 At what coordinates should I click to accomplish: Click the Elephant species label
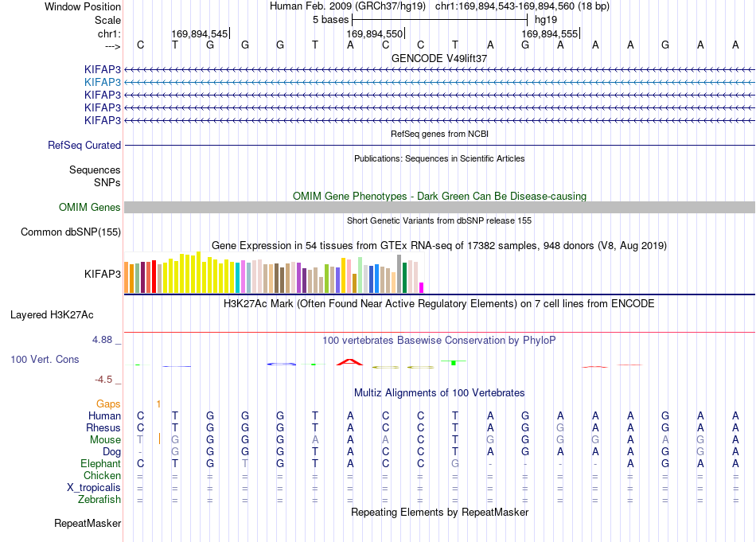pyautogui.click(x=100, y=464)
